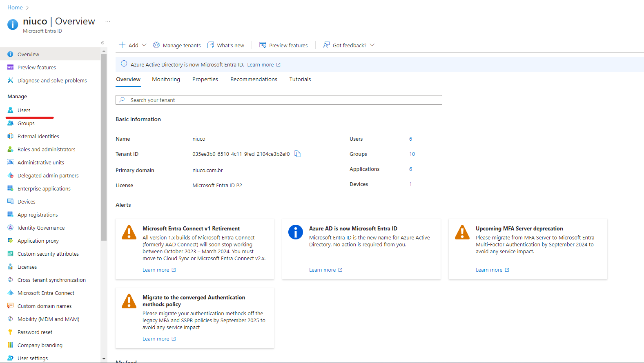Open Custom domain names icon
Viewport: 644px width, 363px height.
pos(11,306)
